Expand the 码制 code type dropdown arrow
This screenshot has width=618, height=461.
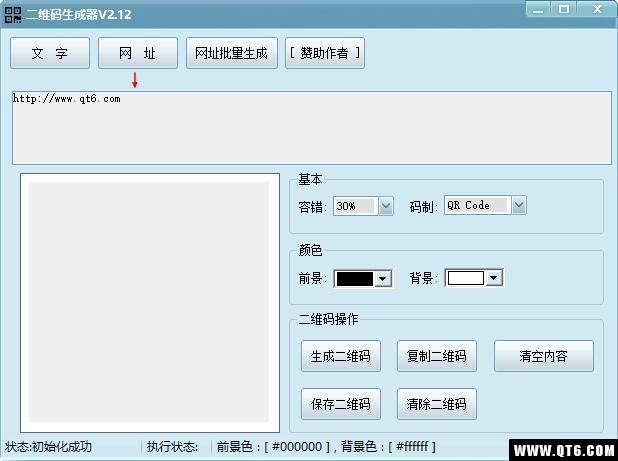(519, 205)
